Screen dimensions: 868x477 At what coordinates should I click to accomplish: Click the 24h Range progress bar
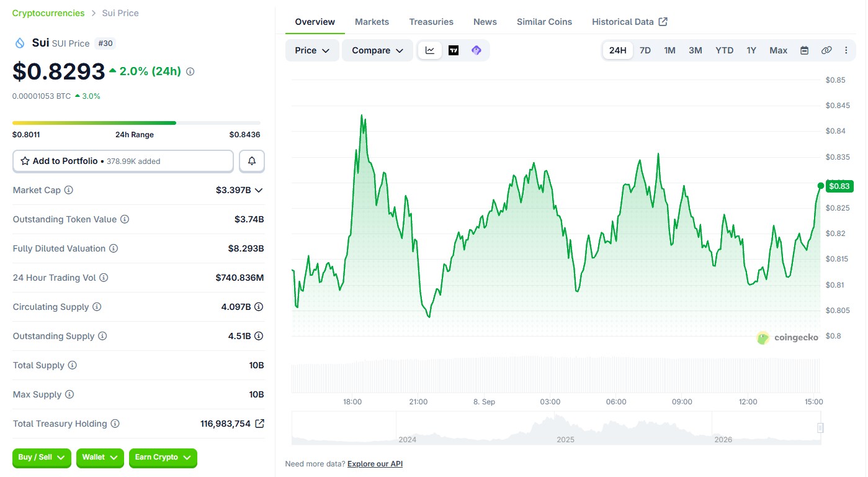[x=136, y=123]
